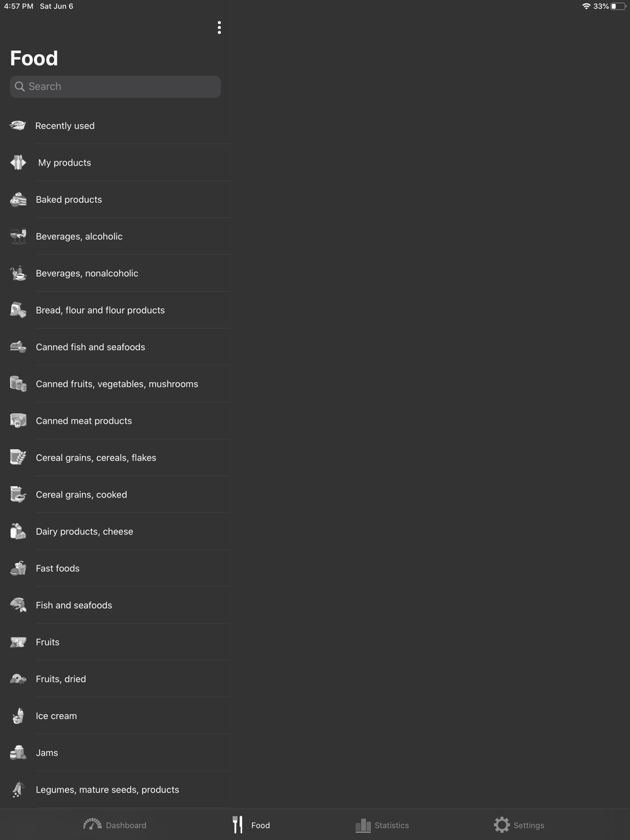
Task: Open Bread, flour and flour products
Action: click(121, 310)
